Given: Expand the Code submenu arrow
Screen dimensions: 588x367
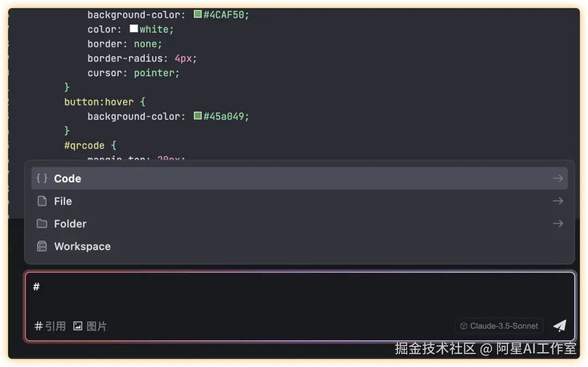Looking at the screenshot, I should (558, 179).
